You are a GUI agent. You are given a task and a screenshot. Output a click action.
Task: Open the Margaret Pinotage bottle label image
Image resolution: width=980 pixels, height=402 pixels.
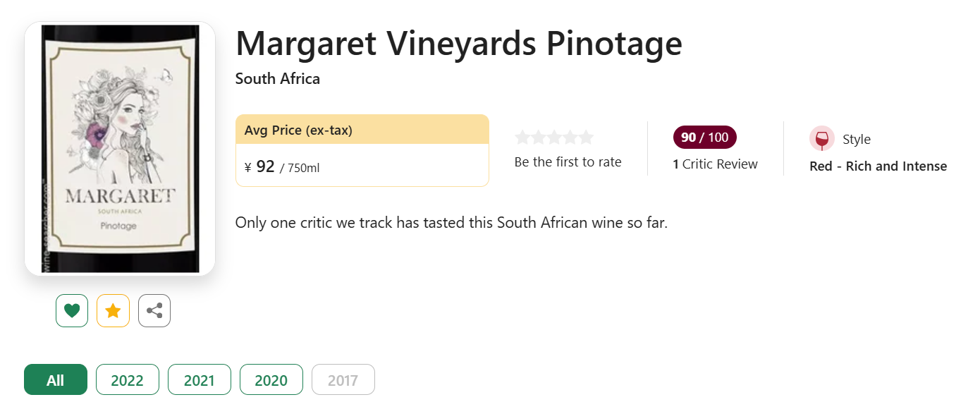(x=120, y=149)
